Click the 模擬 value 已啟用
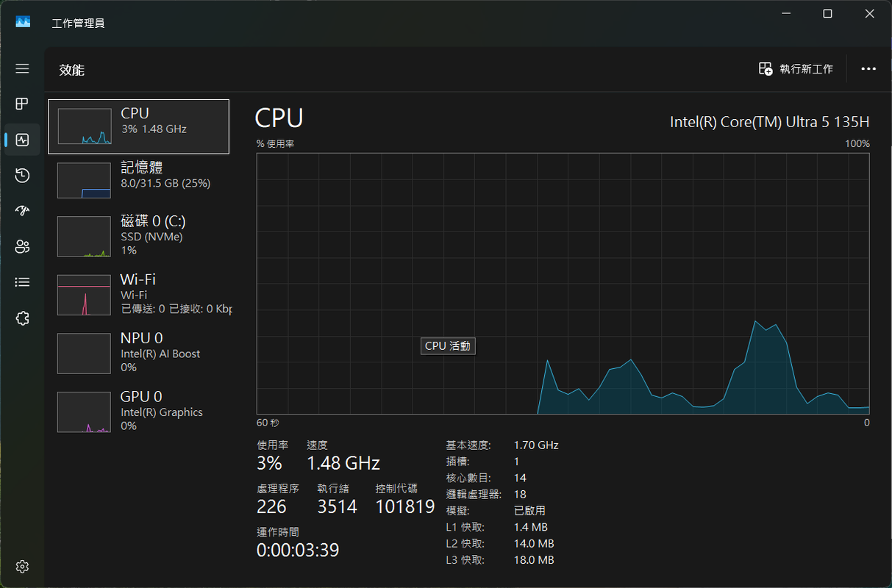The height and width of the screenshot is (588, 892). coord(529,511)
